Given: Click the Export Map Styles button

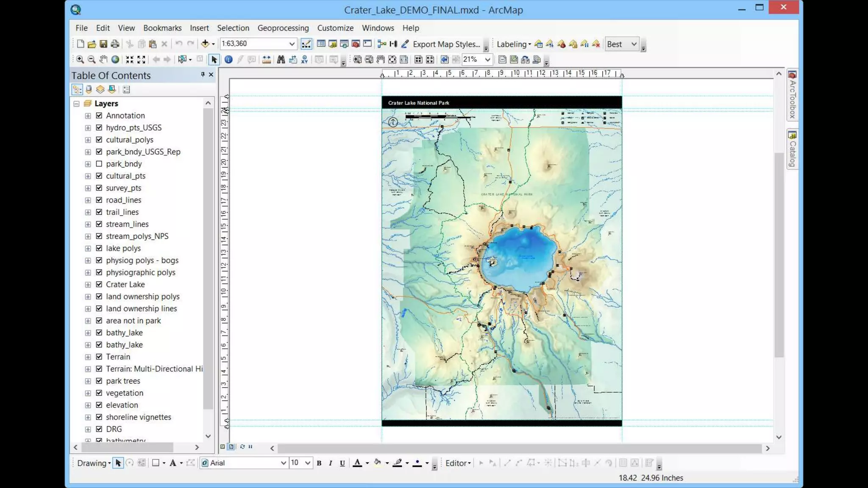Looking at the screenshot, I should point(446,44).
